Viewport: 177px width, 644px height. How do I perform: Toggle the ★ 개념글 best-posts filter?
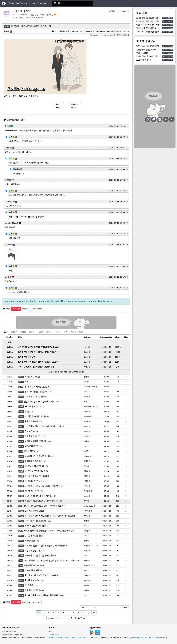16,308
